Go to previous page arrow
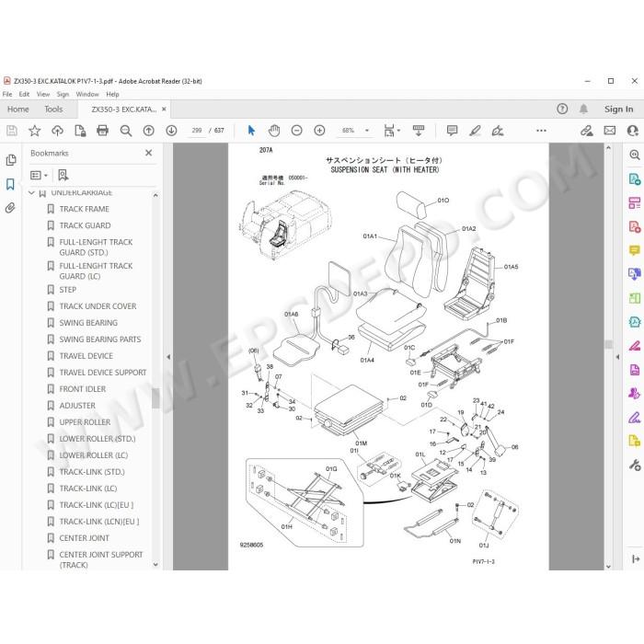 click(x=149, y=131)
